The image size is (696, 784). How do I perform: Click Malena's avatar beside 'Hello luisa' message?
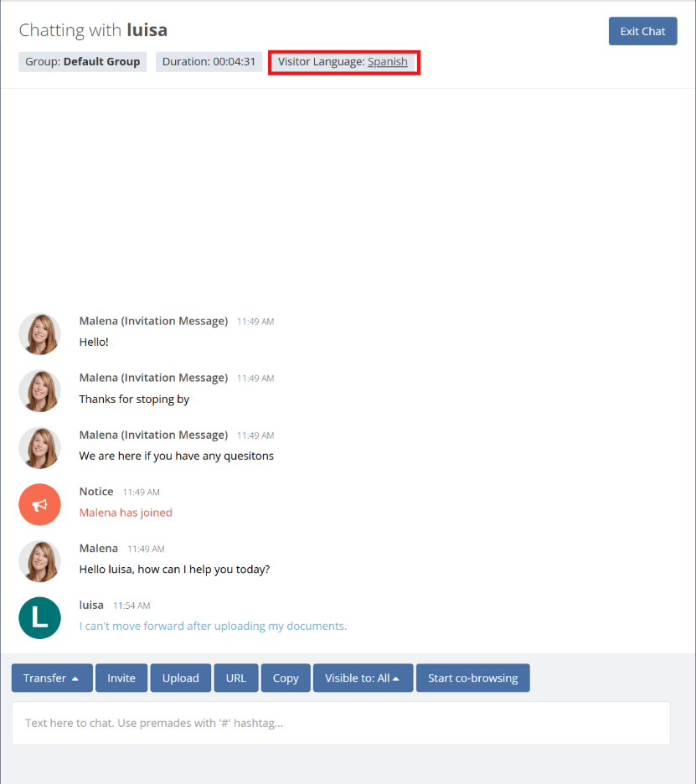pyautogui.click(x=39, y=561)
